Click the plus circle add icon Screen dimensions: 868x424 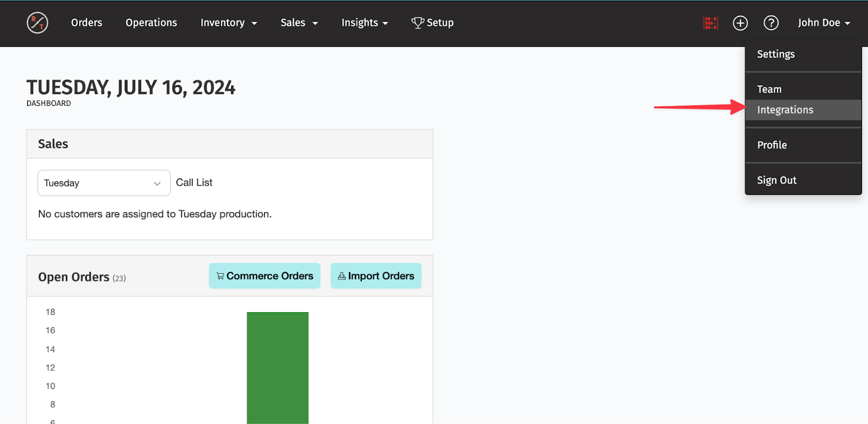click(741, 23)
